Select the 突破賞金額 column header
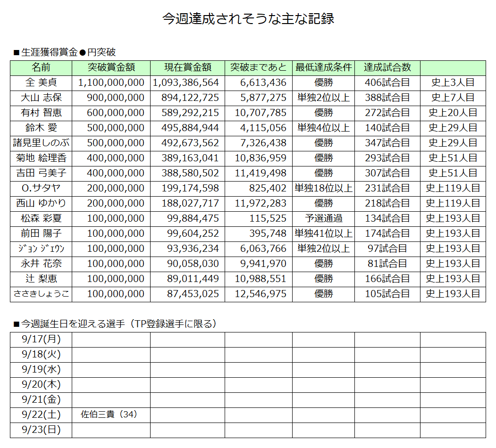This screenshot has height=448, width=496. tap(111, 67)
